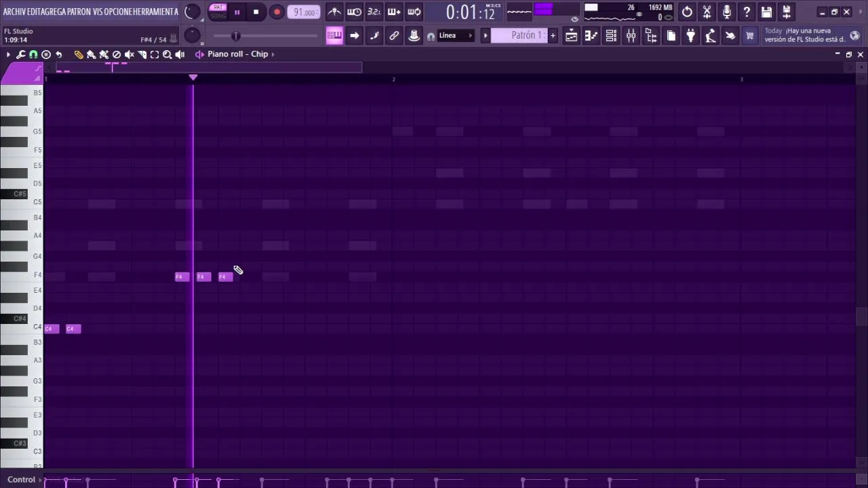Open the FL Studio update news message
This screenshot has height=488, width=868.
point(806,35)
